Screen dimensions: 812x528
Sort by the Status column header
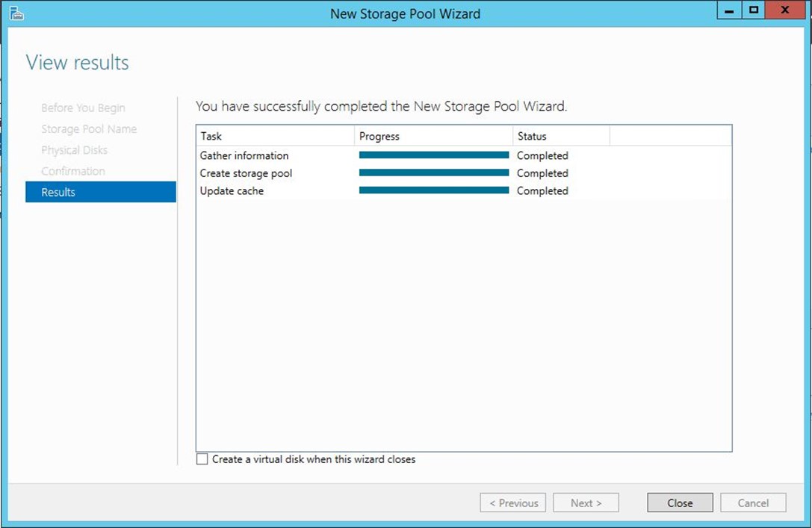pyautogui.click(x=561, y=136)
